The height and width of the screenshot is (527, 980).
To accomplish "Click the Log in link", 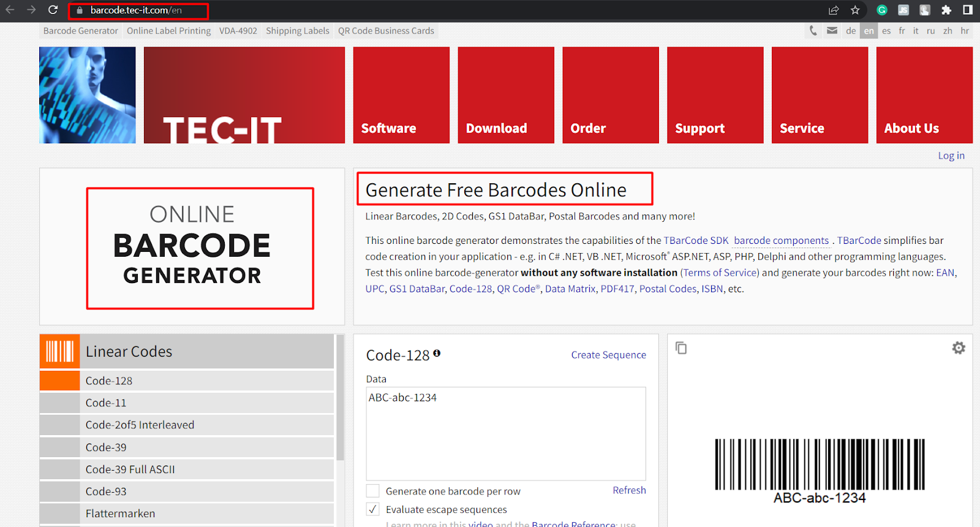I will click(951, 156).
